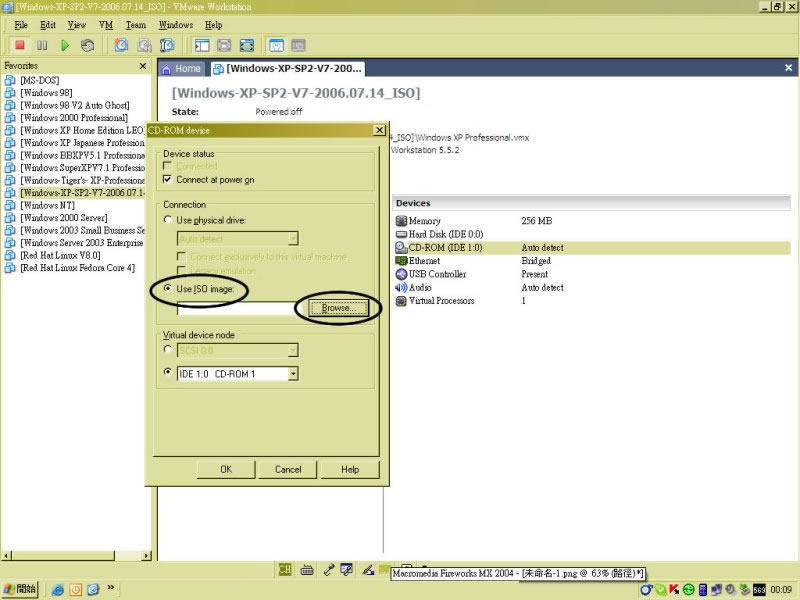Toggle the Legacy emulation checkbox
The height and width of the screenshot is (600, 800).
coord(181,270)
